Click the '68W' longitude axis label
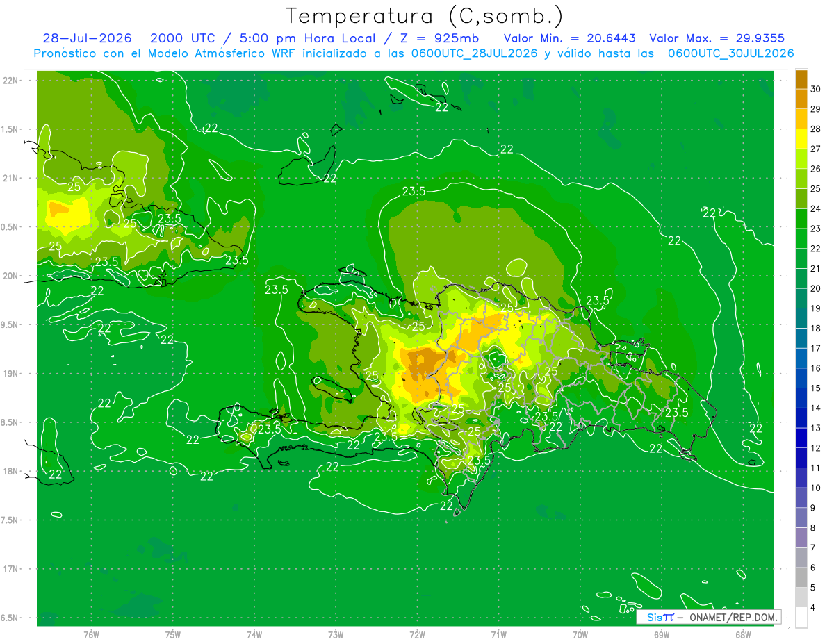 click(x=743, y=634)
